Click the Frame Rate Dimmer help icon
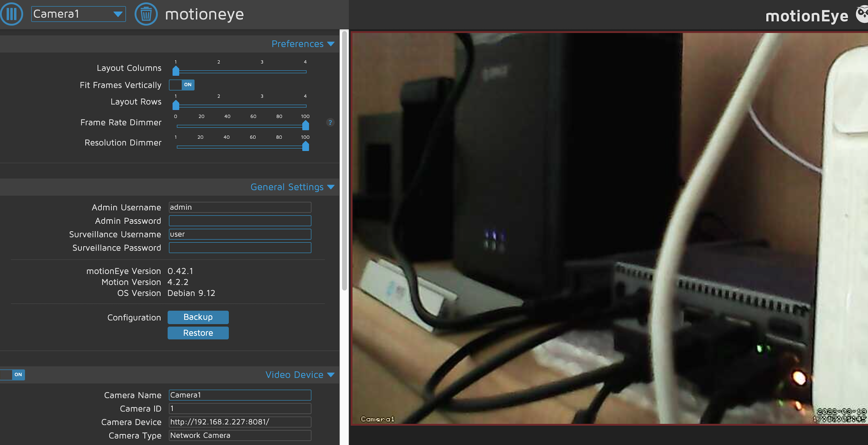This screenshot has height=445, width=868. click(x=330, y=122)
